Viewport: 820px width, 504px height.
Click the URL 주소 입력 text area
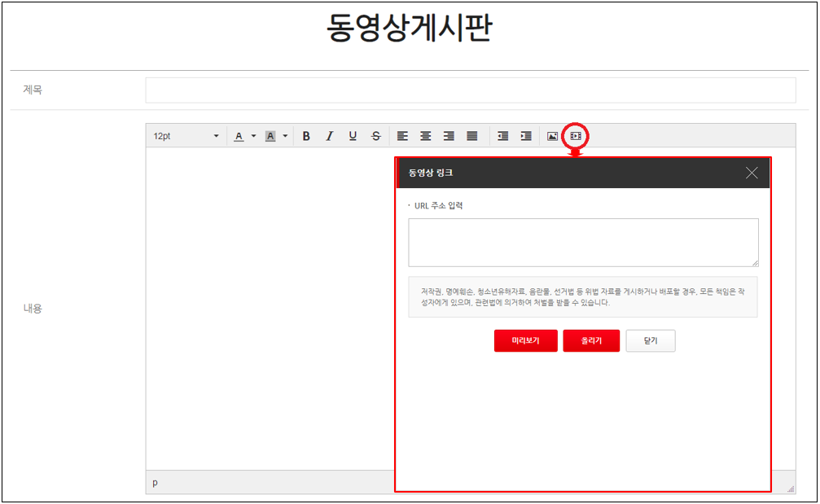coord(583,242)
